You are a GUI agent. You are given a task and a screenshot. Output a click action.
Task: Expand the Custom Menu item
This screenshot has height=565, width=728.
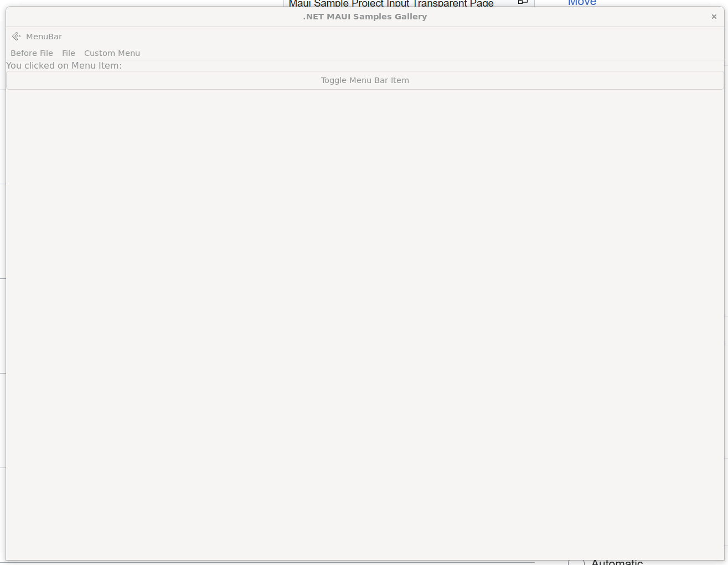tap(112, 53)
